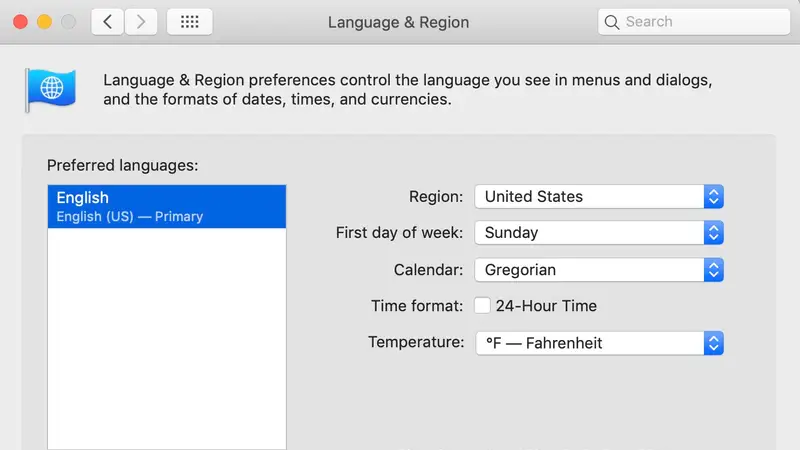Go forward using the right chevron button
The image size is (800, 450).
pyautogui.click(x=141, y=22)
